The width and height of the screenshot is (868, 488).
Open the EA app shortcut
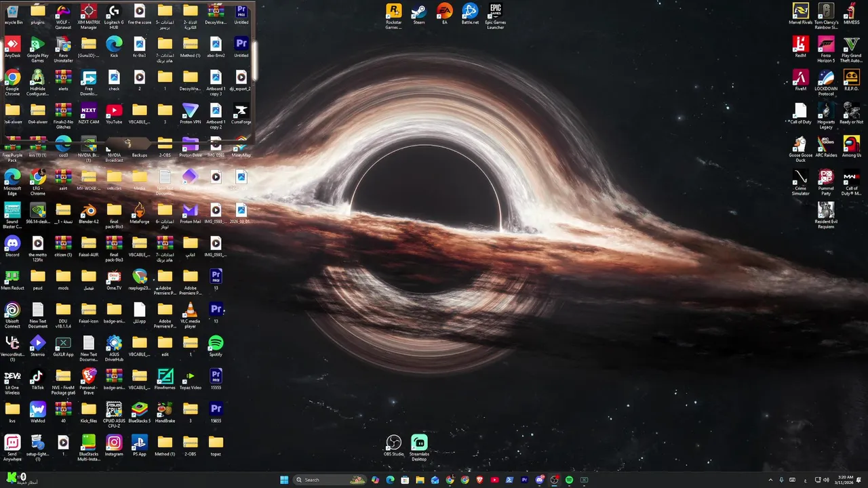point(445,15)
